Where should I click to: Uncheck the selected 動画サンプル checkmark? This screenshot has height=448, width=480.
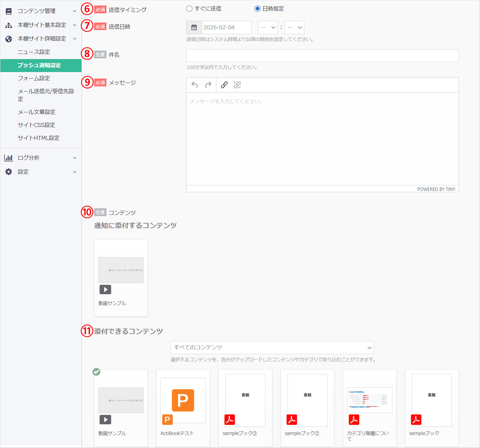click(x=97, y=372)
